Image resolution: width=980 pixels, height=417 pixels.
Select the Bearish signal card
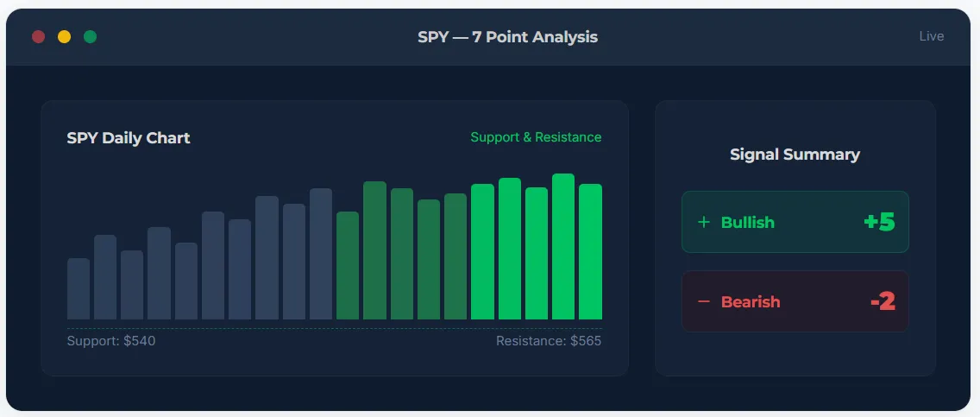coord(795,301)
